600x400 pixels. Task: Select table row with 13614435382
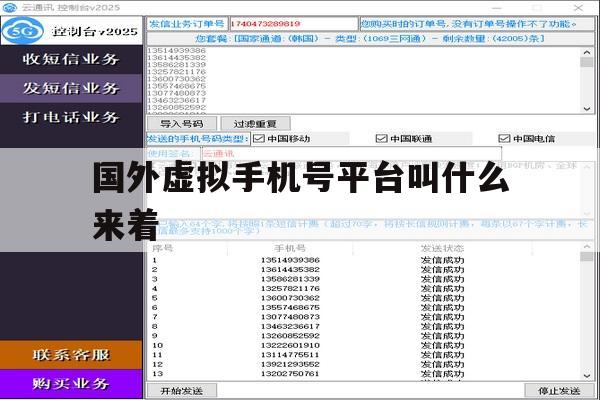(x=364, y=270)
